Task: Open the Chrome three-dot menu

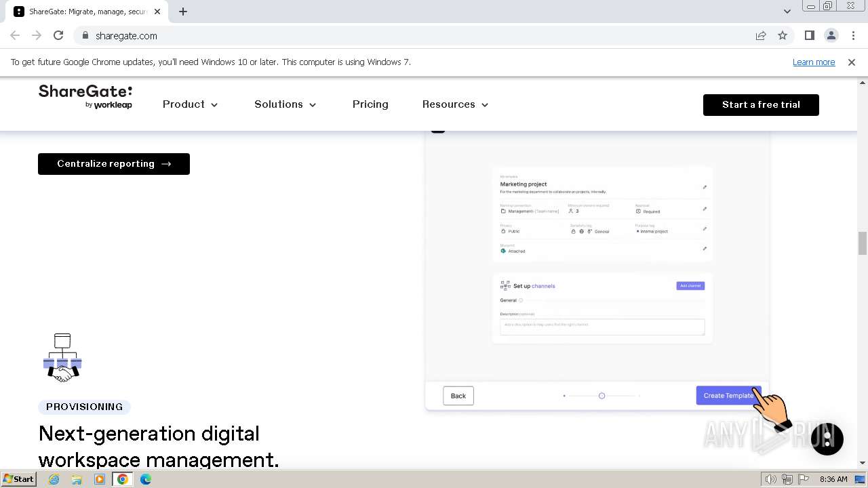Action: pos(853,35)
